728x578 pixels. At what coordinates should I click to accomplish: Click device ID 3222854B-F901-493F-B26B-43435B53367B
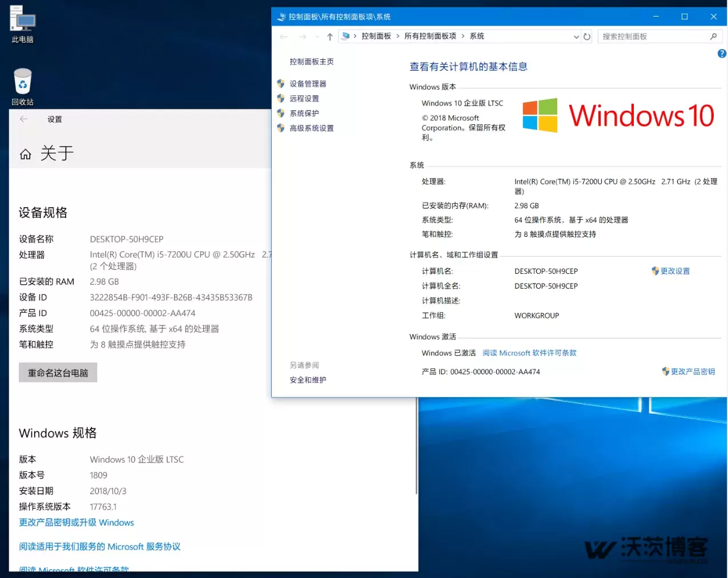(x=171, y=297)
